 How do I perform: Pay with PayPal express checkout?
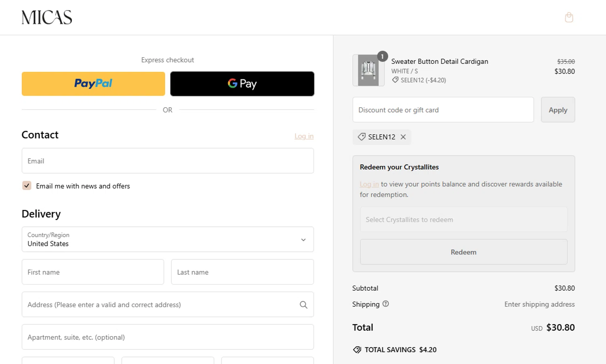(93, 84)
